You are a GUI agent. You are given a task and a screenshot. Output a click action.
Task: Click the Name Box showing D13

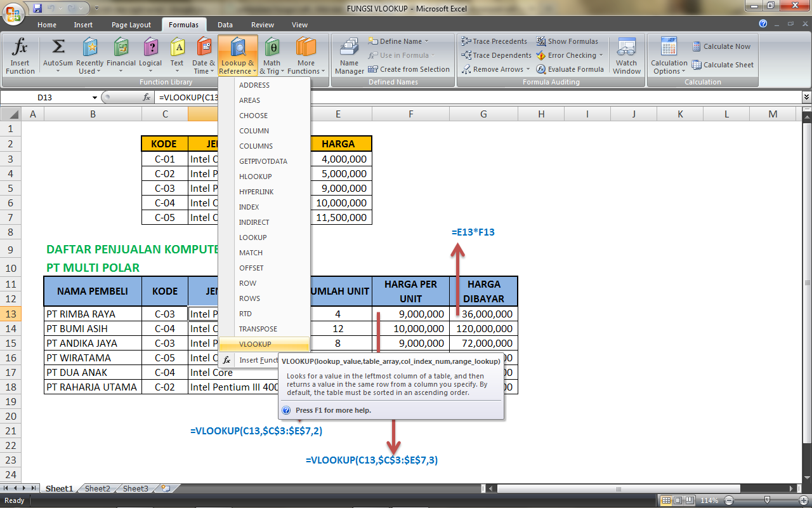tap(46, 97)
